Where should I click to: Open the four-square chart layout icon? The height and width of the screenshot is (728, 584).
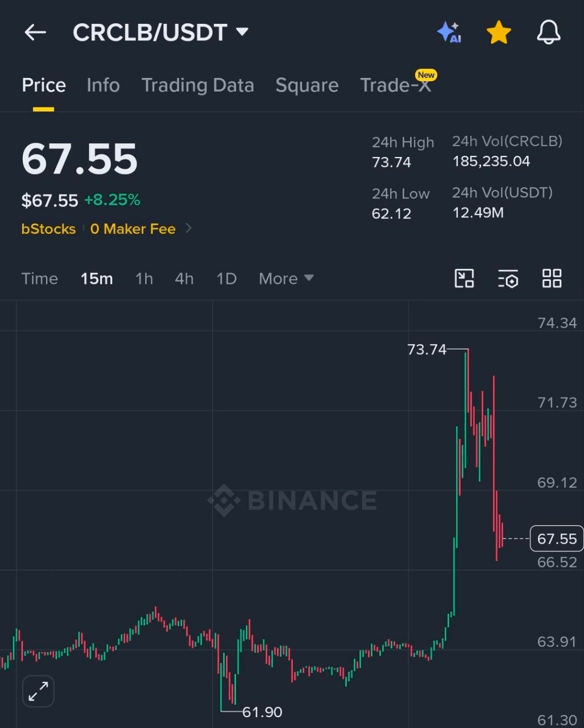pyautogui.click(x=552, y=279)
